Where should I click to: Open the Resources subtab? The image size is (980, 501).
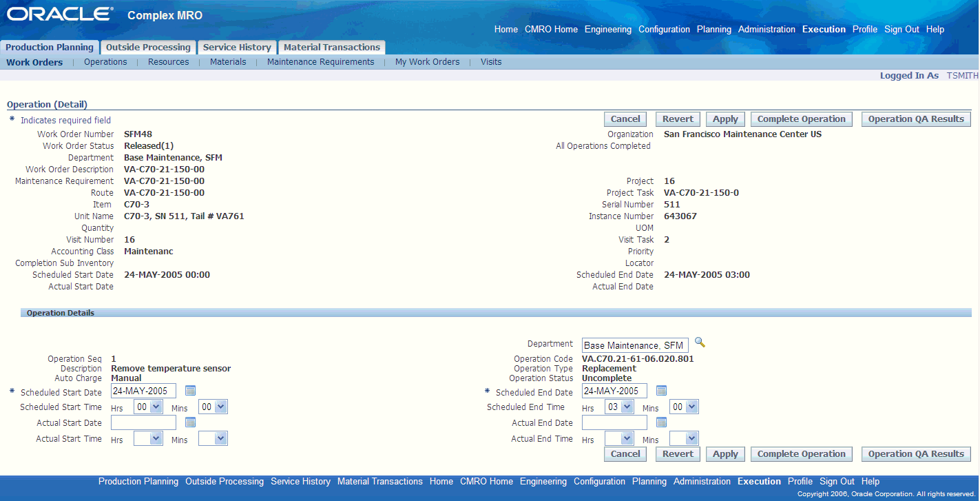(x=169, y=62)
